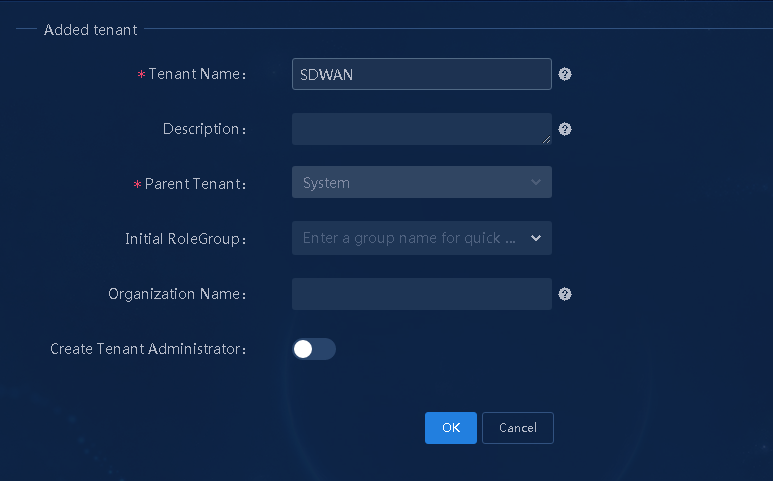Image resolution: width=773 pixels, height=481 pixels.
Task: Click the Parent Tenant chevron arrow
Action: tap(536, 182)
